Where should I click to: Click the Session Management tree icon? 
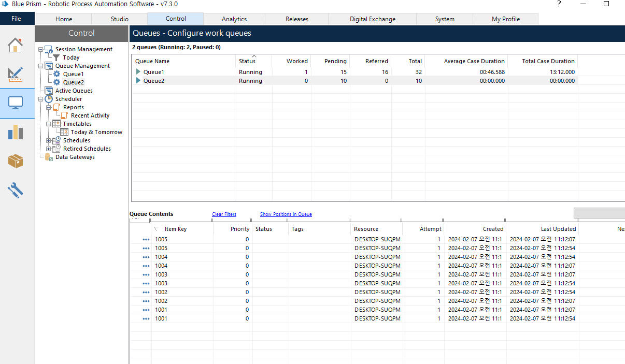49,49
